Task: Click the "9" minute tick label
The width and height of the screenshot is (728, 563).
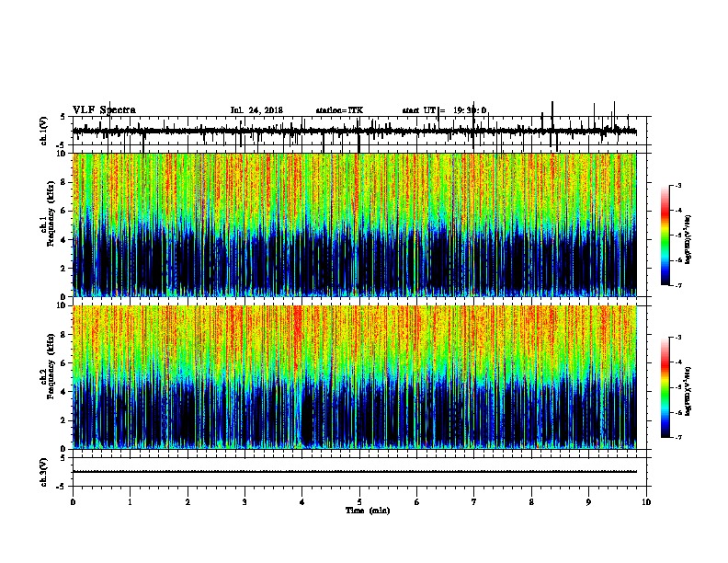Action: [588, 502]
